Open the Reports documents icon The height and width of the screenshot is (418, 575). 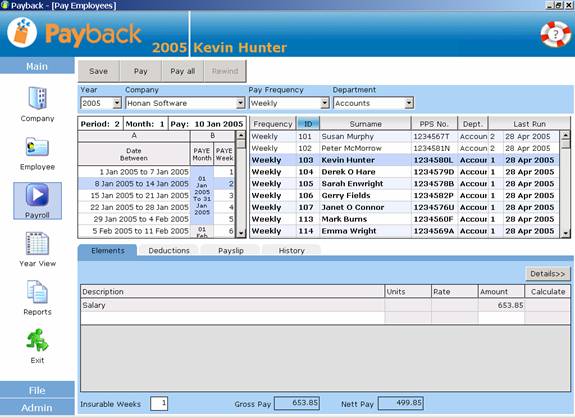pos(37,292)
